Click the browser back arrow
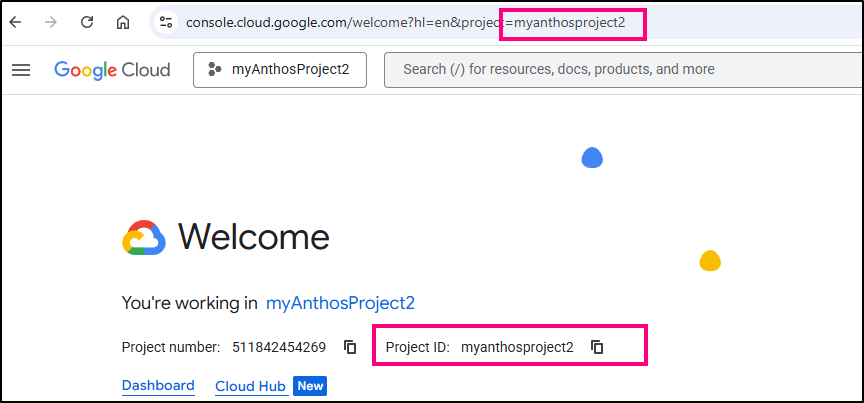 click(16, 22)
